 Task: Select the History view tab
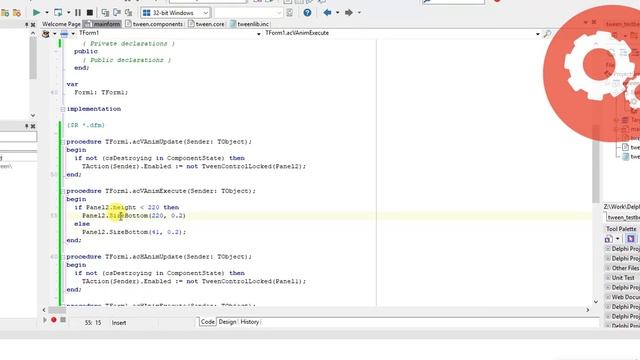coord(249,322)
